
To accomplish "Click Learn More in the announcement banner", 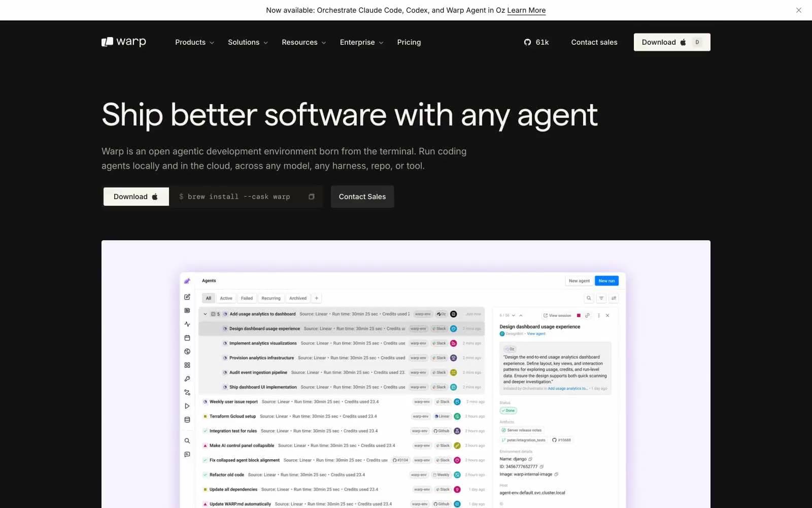I will pos(526,10).
